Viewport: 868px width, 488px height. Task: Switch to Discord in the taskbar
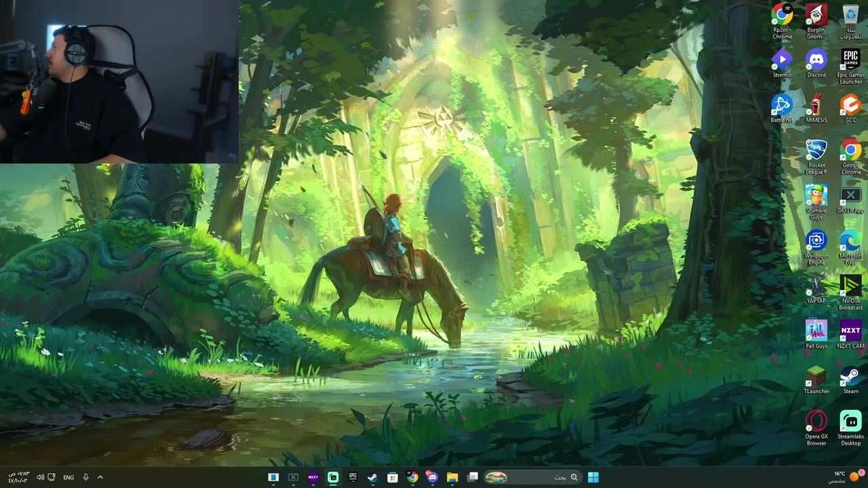coord(432,477)
